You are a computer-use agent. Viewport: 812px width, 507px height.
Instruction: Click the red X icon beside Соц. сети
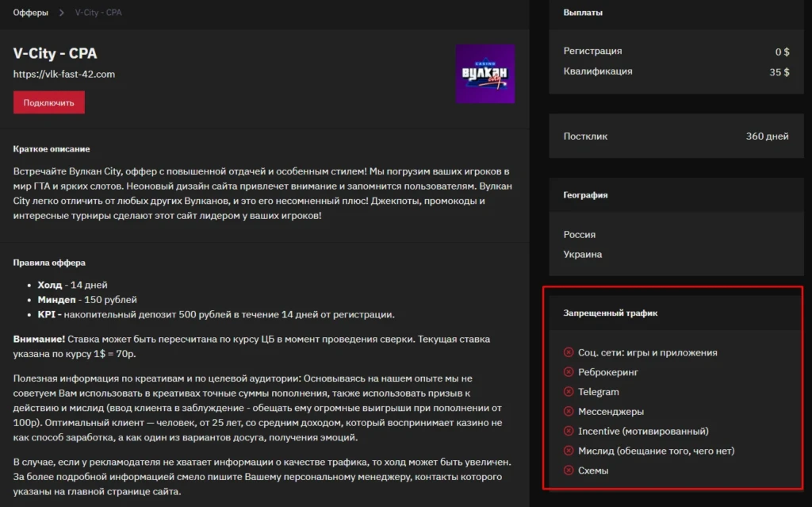click(x=569, y=352)
